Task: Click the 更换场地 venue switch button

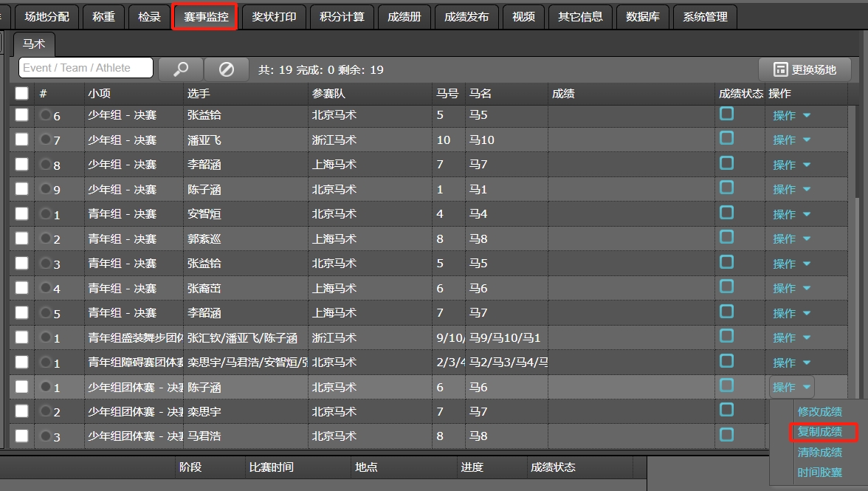Action: (x=805, y=69)
